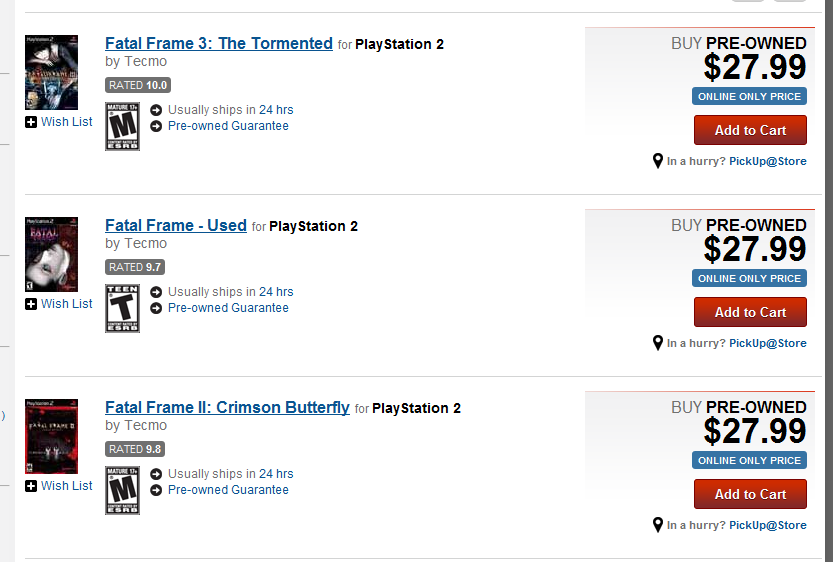Screen dimensions: 833x562
Task: Click Mature ESRB rating icon for Fatal Frame 3
Action: [122, 126]
